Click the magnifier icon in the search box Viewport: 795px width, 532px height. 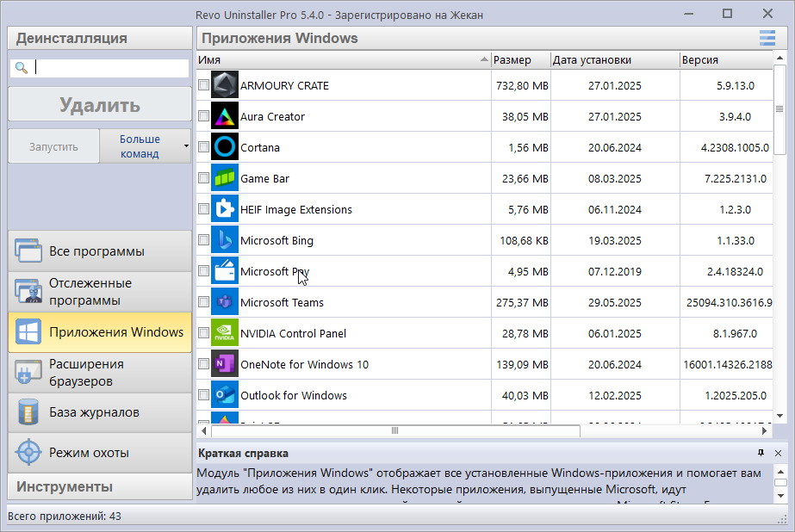click(x=22, y=67)
